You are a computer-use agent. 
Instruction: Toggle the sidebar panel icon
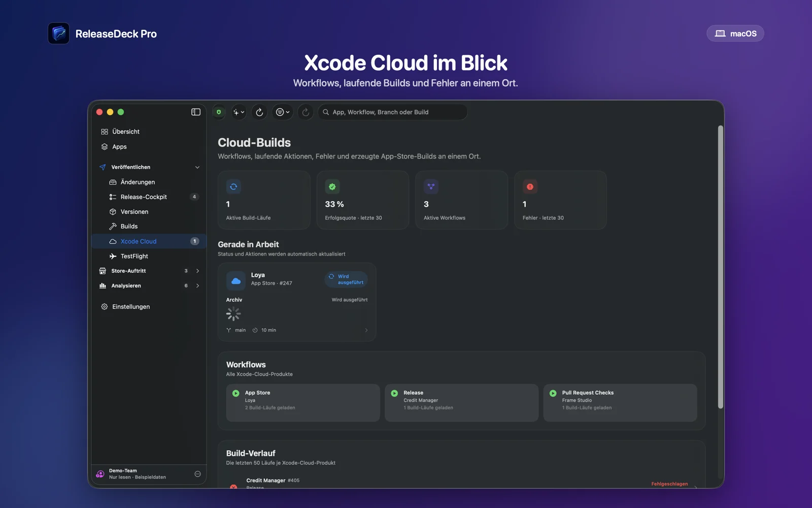click(x=196, y=112)
